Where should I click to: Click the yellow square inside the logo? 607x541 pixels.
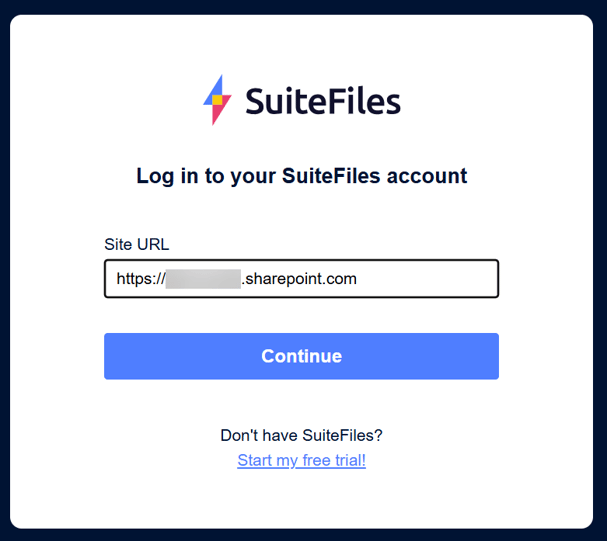[216, 100]
